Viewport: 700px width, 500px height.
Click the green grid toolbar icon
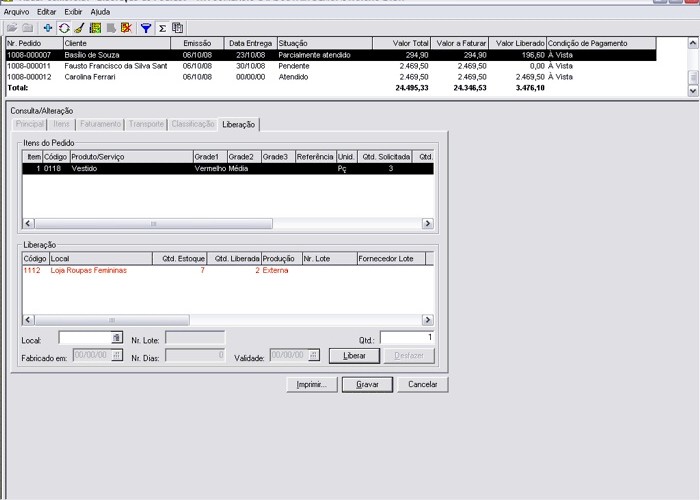click(x=95, y=28)
